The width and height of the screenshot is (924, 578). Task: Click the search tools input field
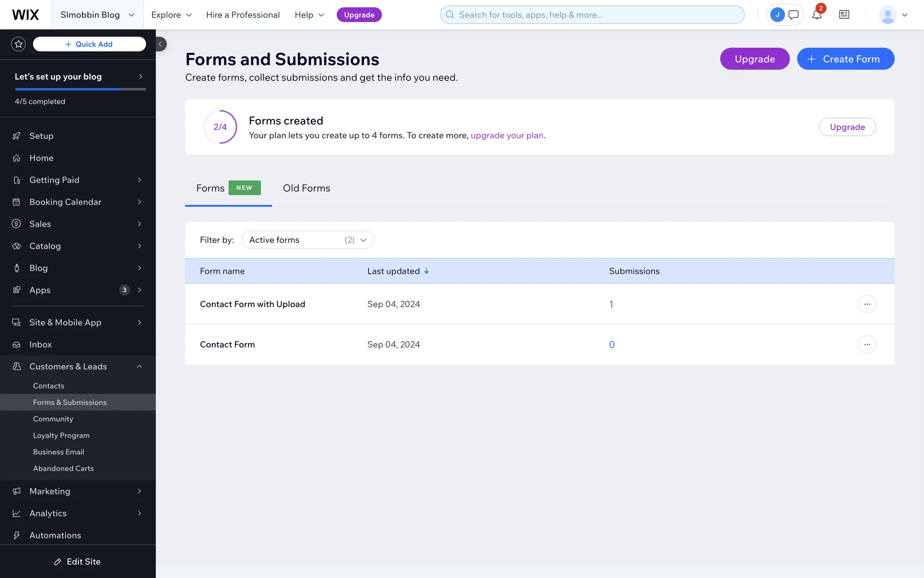click(x=592, y=15)
